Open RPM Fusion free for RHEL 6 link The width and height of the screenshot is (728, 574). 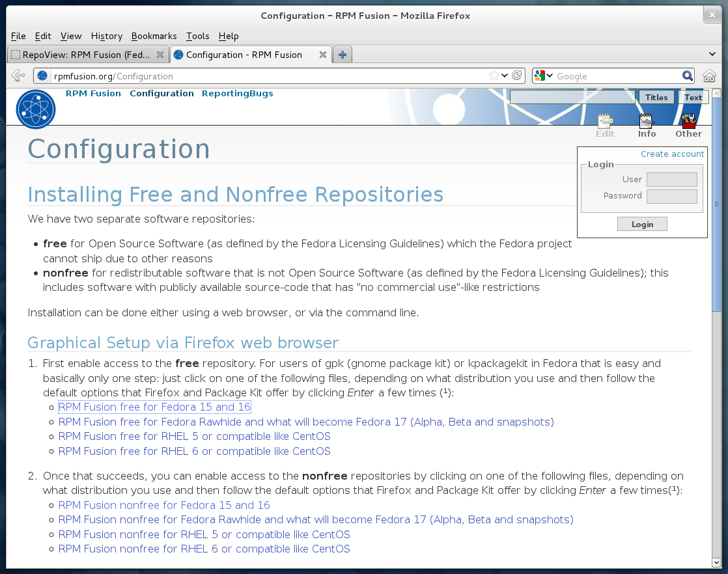[194, 451]
